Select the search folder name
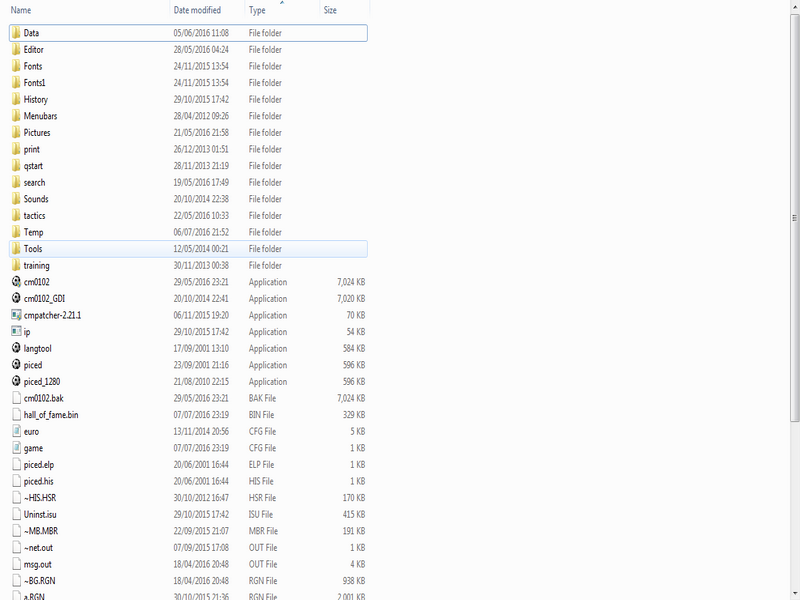The width and height of the screenshot is (800, 600). click(34, 183)
